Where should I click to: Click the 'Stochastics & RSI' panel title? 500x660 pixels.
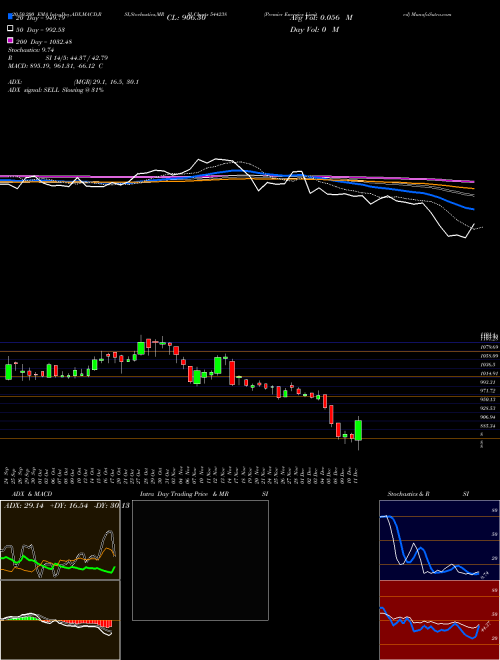pos(428,494)
